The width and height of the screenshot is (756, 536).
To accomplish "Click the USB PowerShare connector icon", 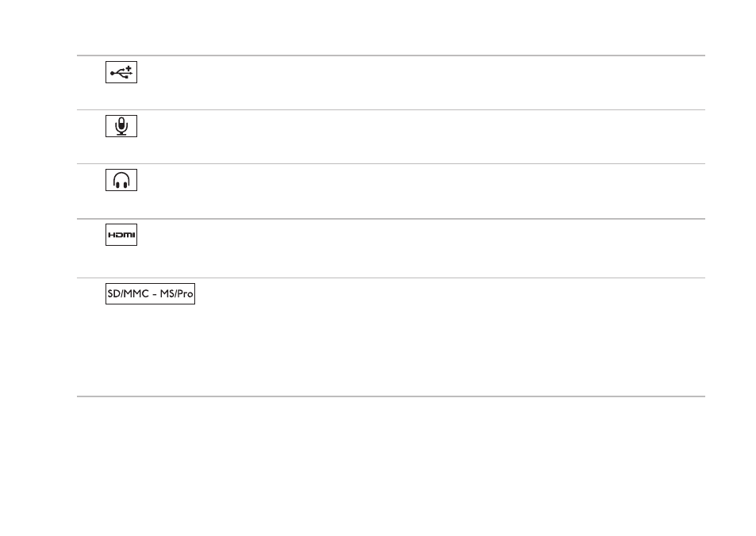I will [121, 72].
